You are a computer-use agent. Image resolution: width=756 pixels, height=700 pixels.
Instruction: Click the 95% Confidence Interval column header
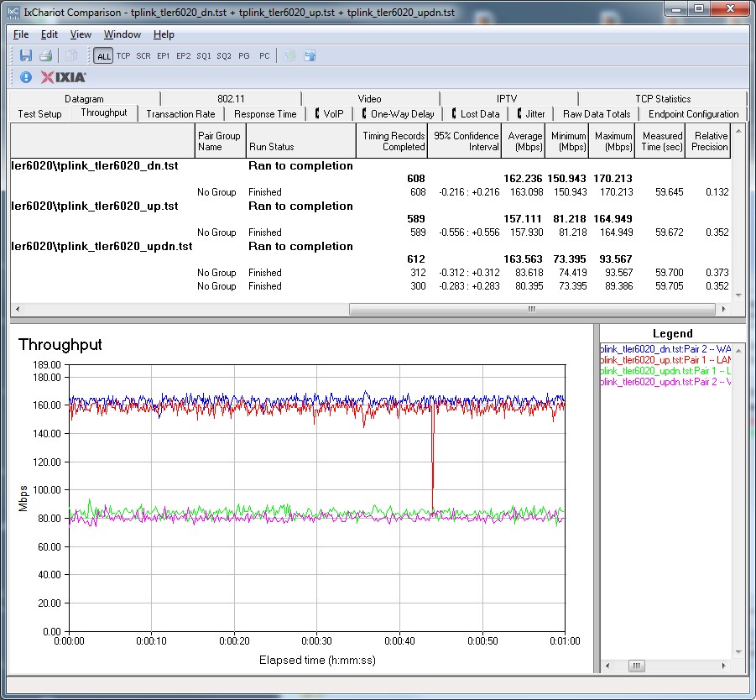point(464,141)
